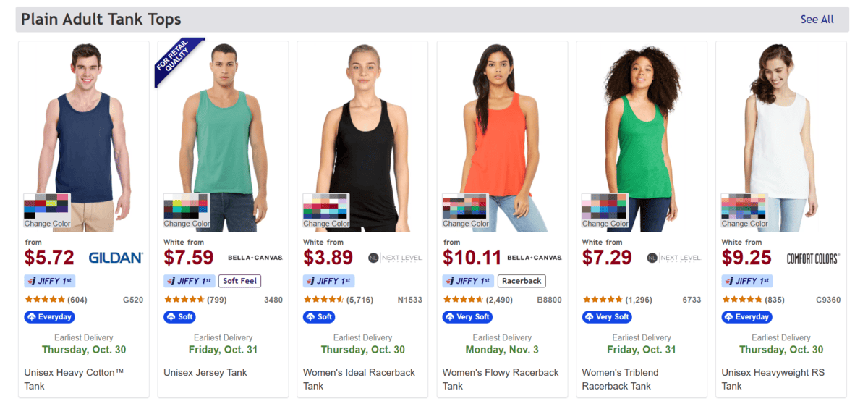868x404 pixels.
Task: Click the Very Soft badge under $10.11
Action: (467, 317)
